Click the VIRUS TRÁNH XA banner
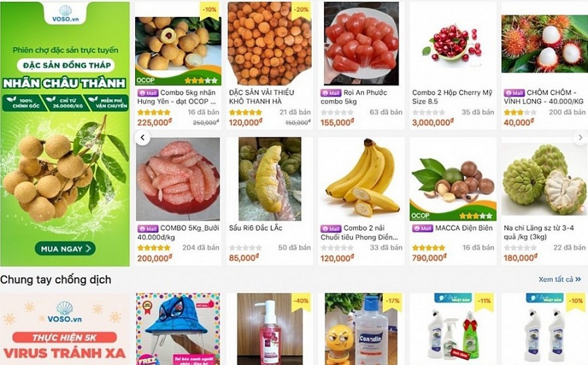 tap(65, 329)
